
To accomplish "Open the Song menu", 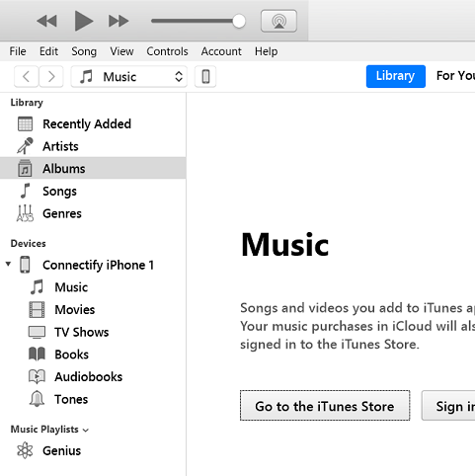I will tap(84, 51).
